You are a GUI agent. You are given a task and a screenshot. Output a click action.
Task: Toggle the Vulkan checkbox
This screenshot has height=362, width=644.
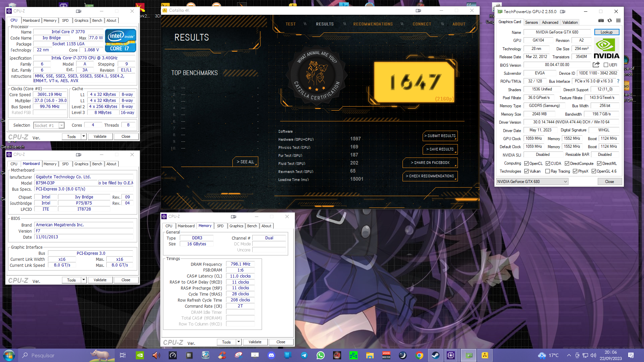[526, 171]
